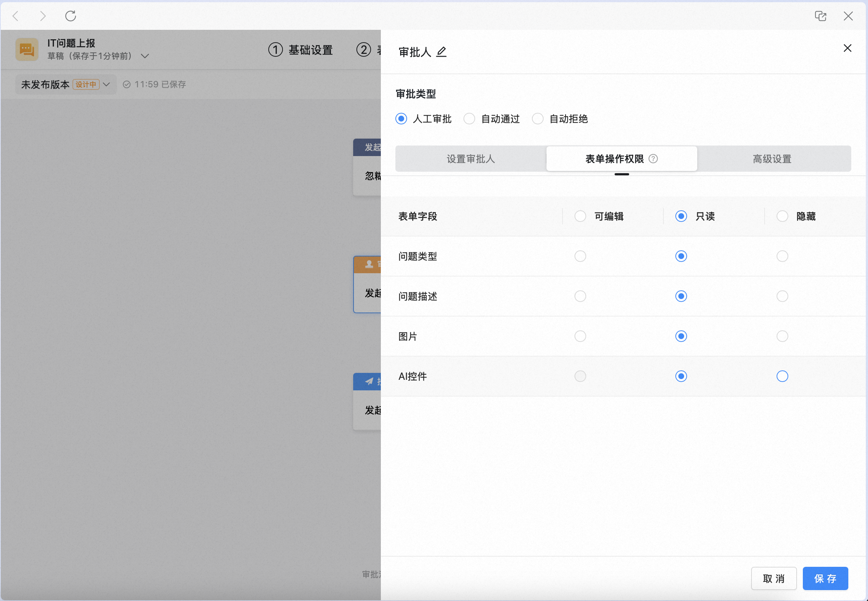
Task: Make 问题描述 editable
Action: 580,296
